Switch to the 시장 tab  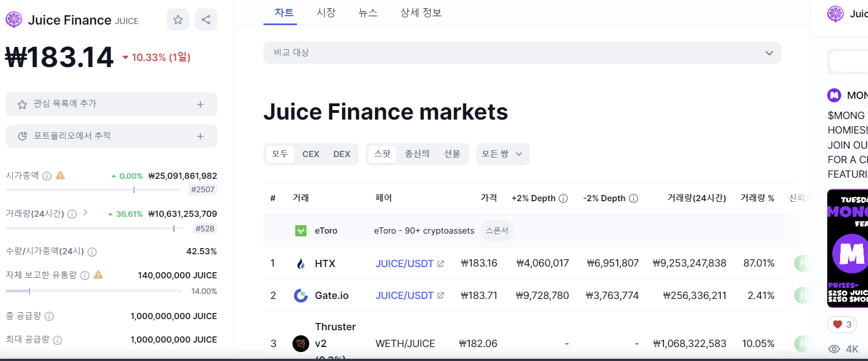(x=326, y=12)
